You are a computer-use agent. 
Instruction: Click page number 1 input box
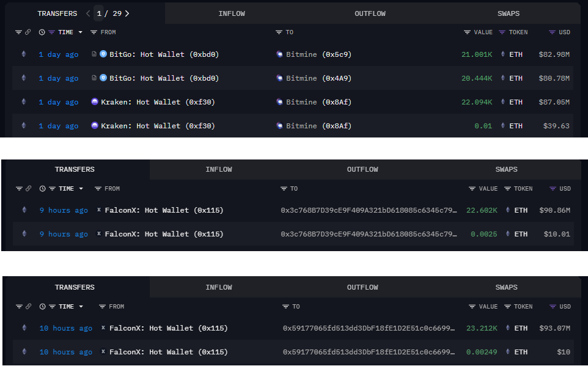pos(98,13)
